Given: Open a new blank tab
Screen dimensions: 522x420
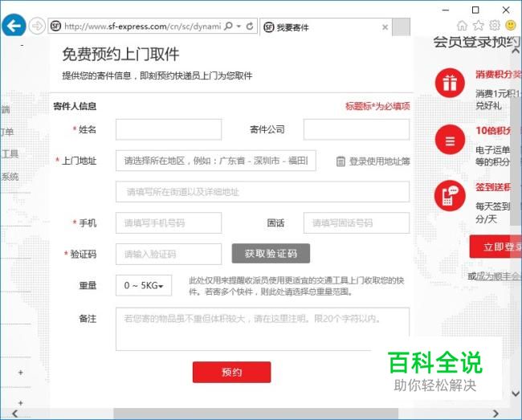Looking at the screenshot, I should point(402,27).
